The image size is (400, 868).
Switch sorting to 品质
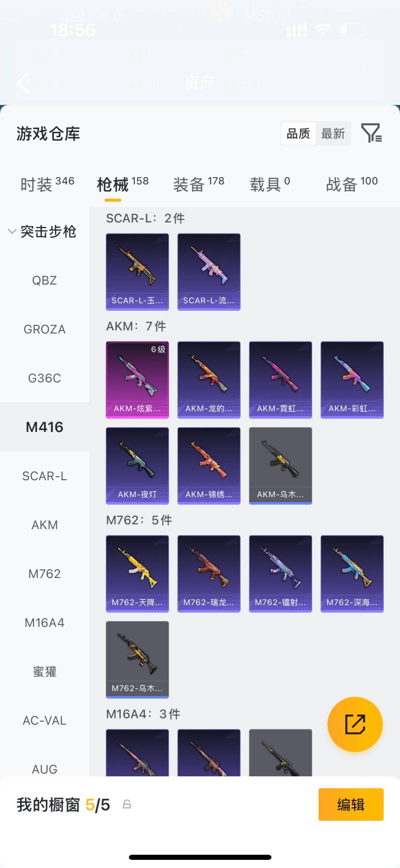pos(298,133)
